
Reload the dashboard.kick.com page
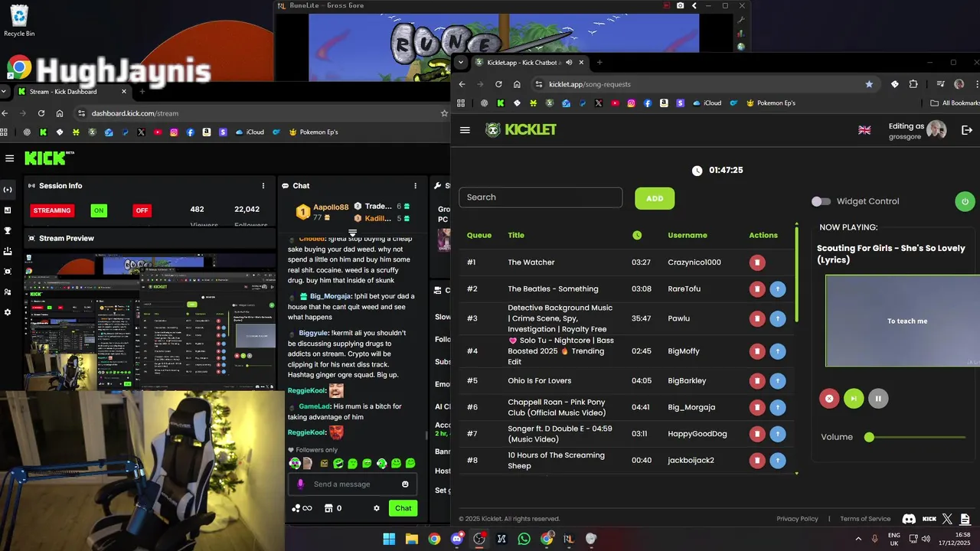click(x=41, y=113)
